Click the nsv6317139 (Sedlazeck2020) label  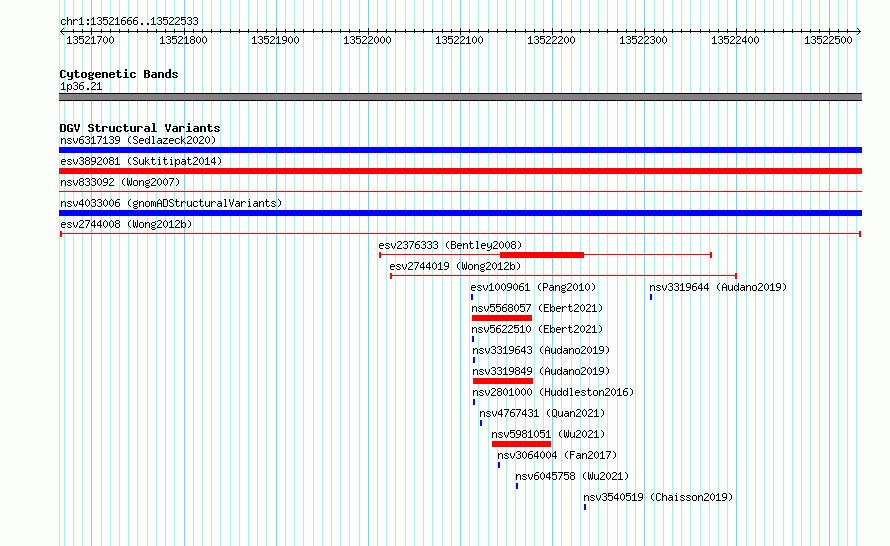[x=138, y=140]
